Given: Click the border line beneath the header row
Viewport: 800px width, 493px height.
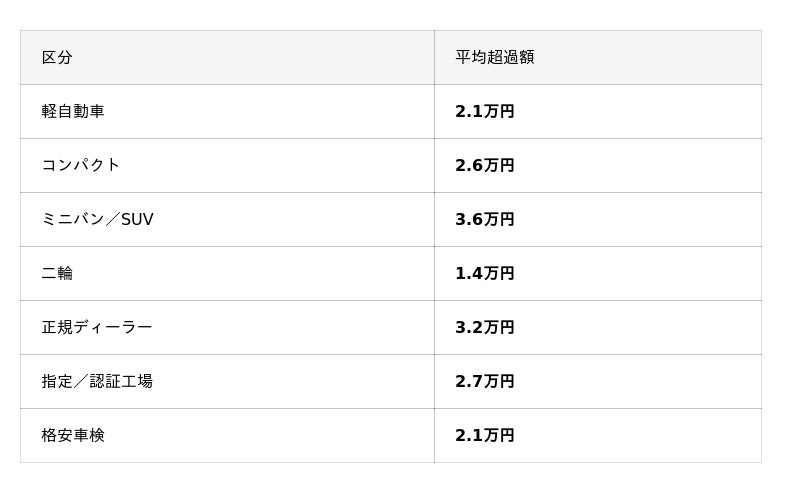Looking at the screenshot, I should (390, 85).
